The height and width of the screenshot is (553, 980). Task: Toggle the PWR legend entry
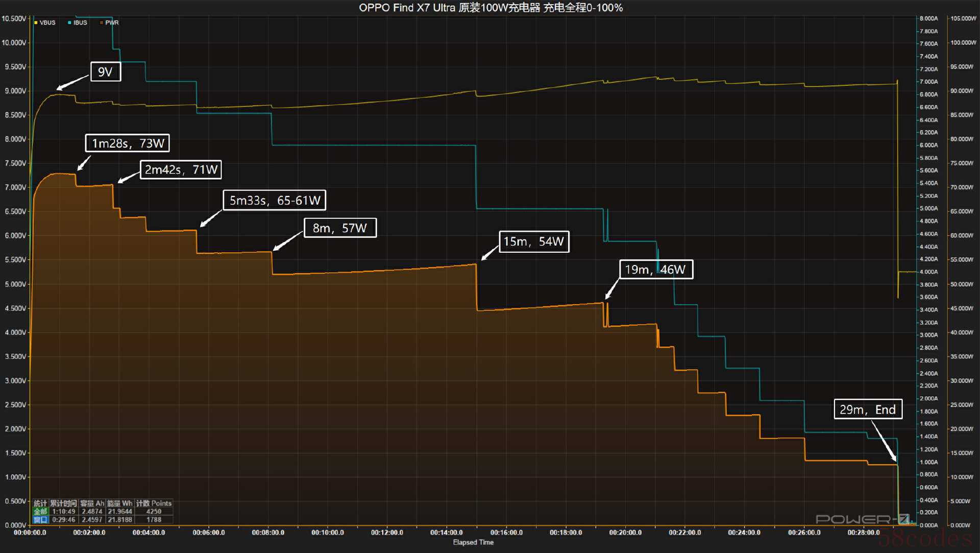(111, 22)
